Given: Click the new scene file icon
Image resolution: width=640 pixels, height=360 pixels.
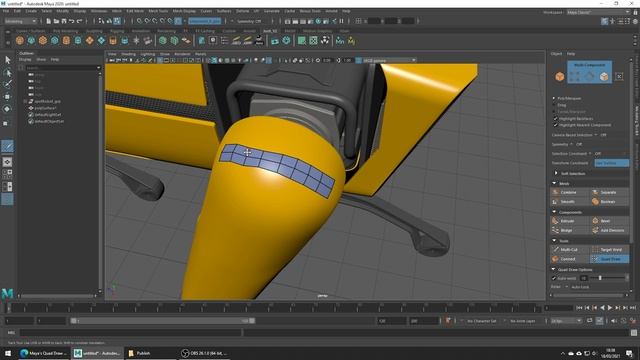Looking at the screenshot, I should point(48,21).
